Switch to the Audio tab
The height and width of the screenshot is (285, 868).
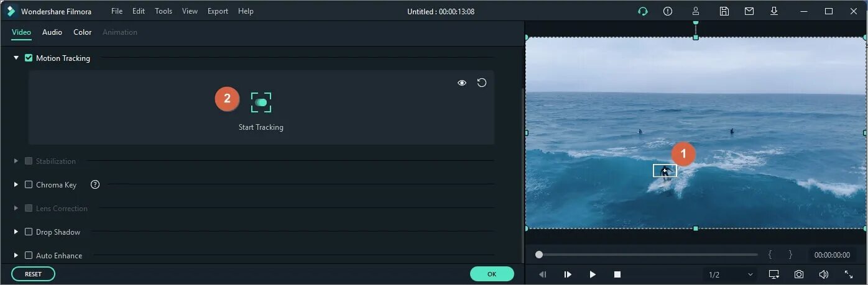pyautogui.click(x=52, y=32)
